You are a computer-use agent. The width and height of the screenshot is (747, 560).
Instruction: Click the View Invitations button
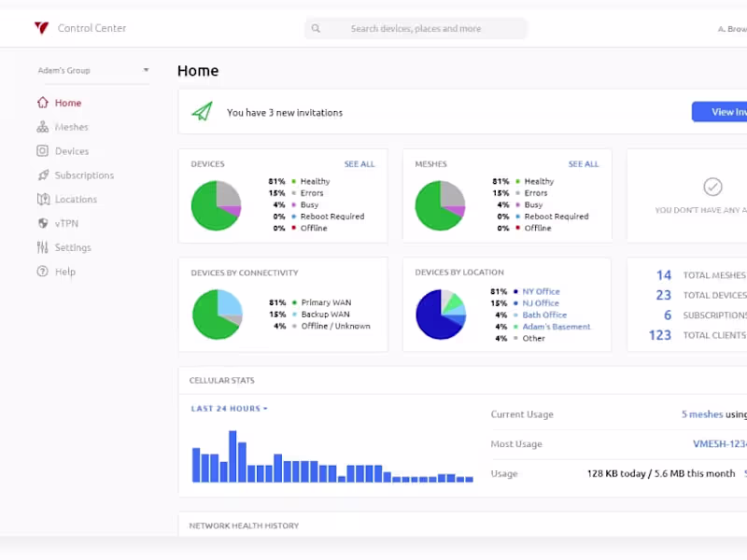point(719,112)
